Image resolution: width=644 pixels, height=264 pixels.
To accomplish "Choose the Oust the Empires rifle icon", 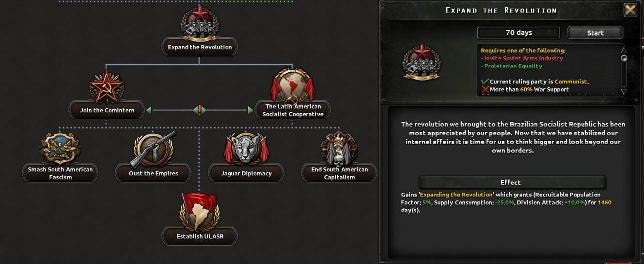I will click(x=153, y=149).
